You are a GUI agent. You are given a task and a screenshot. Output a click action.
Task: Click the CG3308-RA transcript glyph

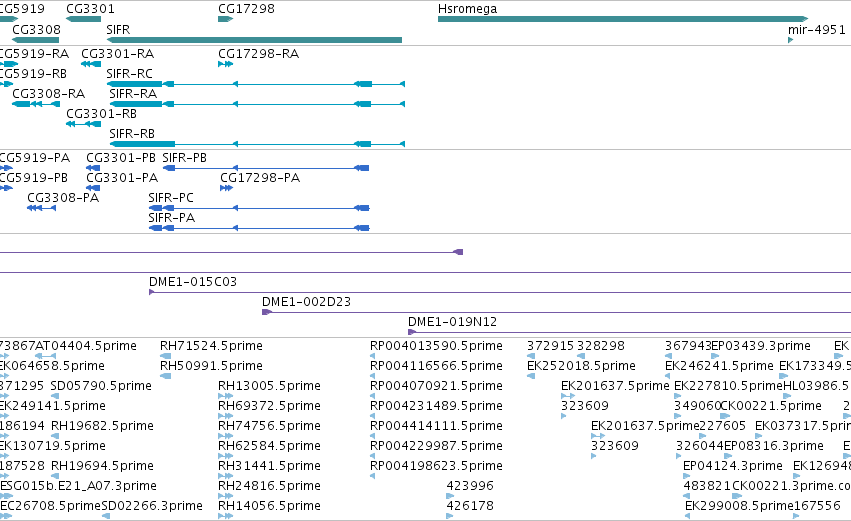click(x=36, y=104)
